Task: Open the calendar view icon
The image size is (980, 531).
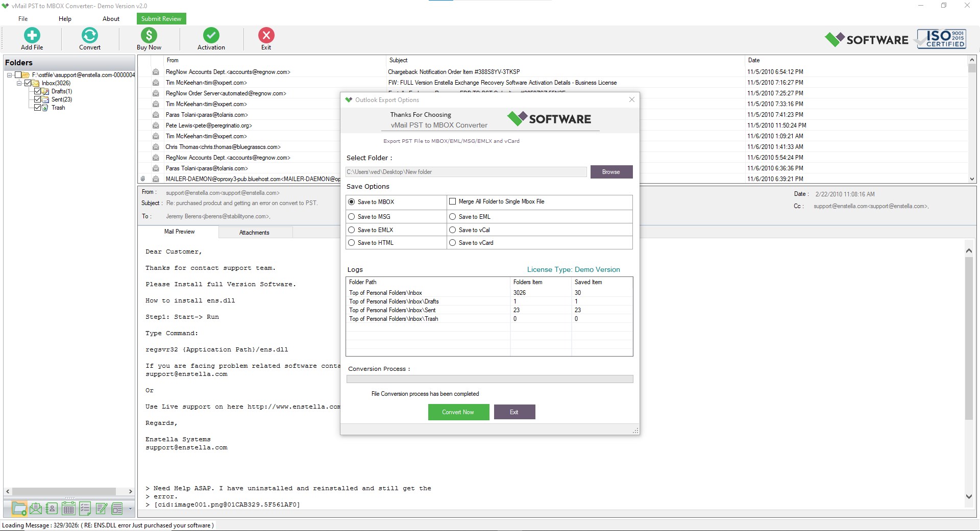Action: 68,509
